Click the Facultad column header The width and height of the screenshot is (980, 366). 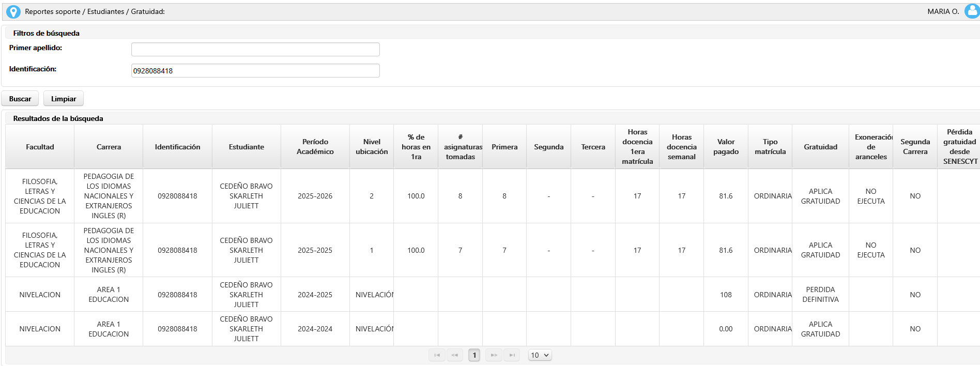pyautogui.click(x=40, y=147)
